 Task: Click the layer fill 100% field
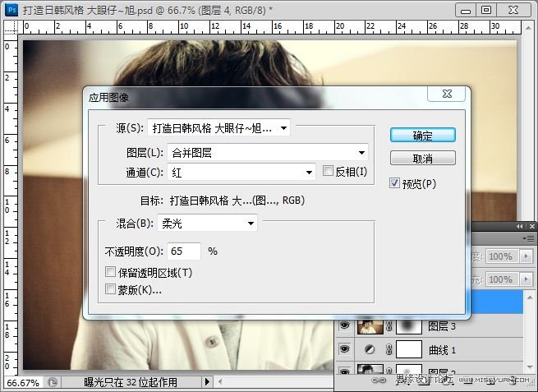[x=503, y=279]
